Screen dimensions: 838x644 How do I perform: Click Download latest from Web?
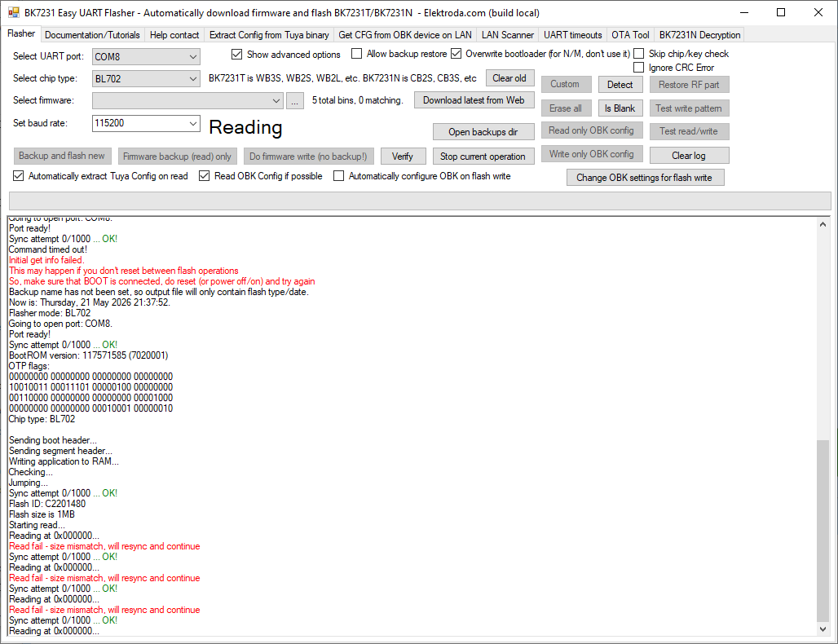[474, 100]
